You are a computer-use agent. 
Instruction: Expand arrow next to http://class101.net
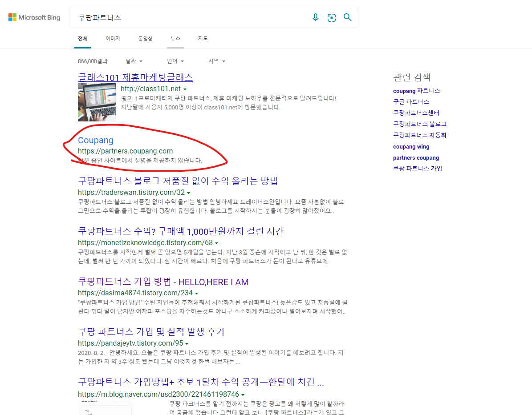pos(185,89)
